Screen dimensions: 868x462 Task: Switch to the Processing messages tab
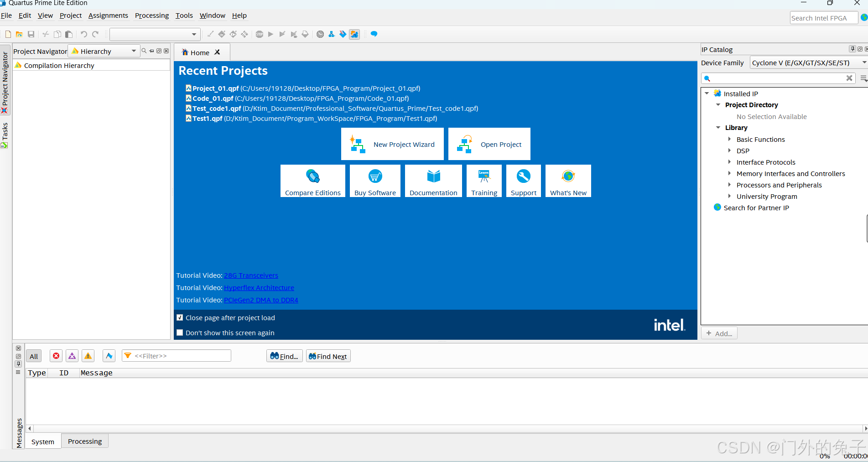(x=85, y=441)
